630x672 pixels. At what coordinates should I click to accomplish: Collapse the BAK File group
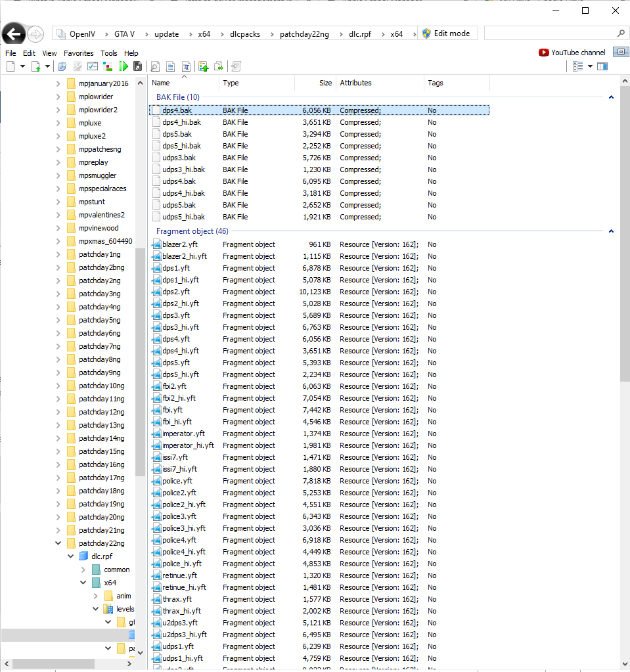[611, 97]
